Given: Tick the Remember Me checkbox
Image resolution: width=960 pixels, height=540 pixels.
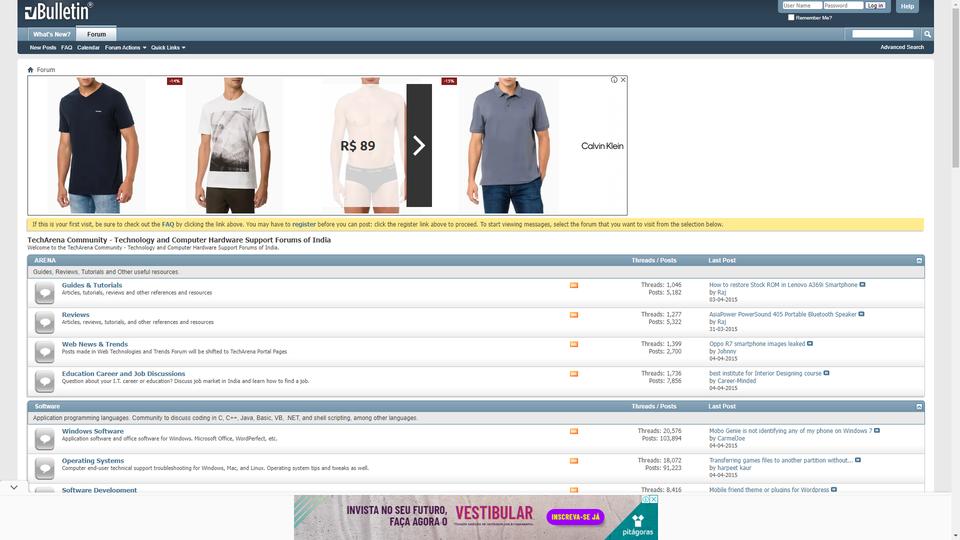Looking at the screenshot, I should (791, 17).
